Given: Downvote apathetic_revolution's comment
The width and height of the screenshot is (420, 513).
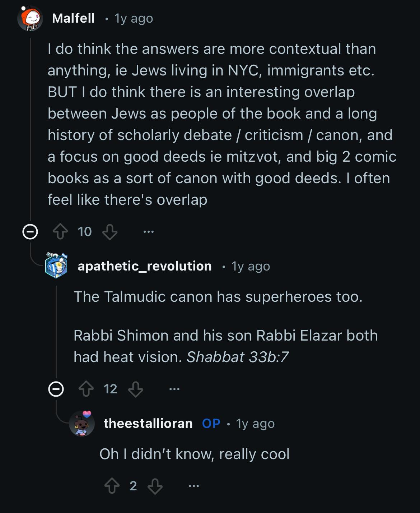Looking at the screenshot, I should point(136,389).
